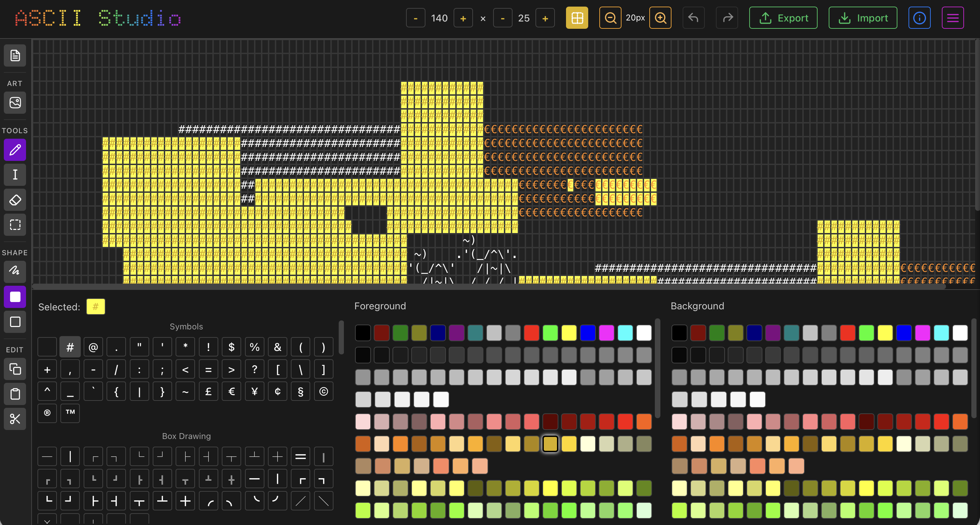Click the scissors cut icon
This screenshot has height=525, width=980.
click(15, 419)
